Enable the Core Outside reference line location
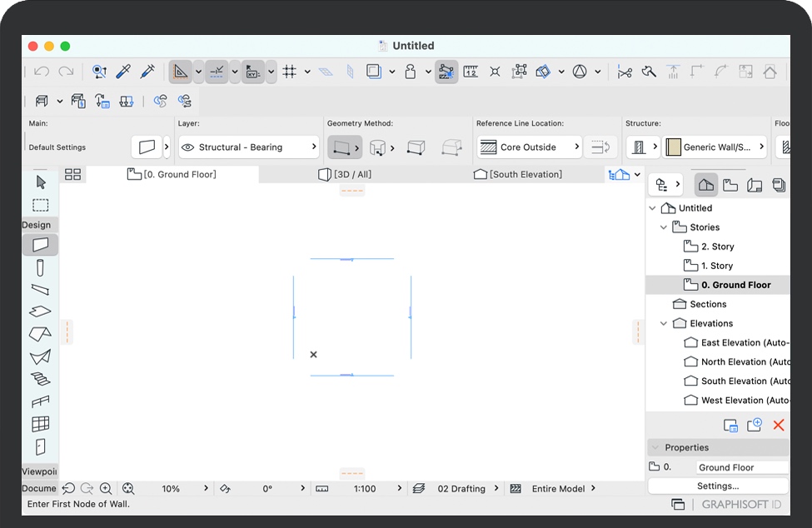The image size is (812, 528). tap(528, 146)
